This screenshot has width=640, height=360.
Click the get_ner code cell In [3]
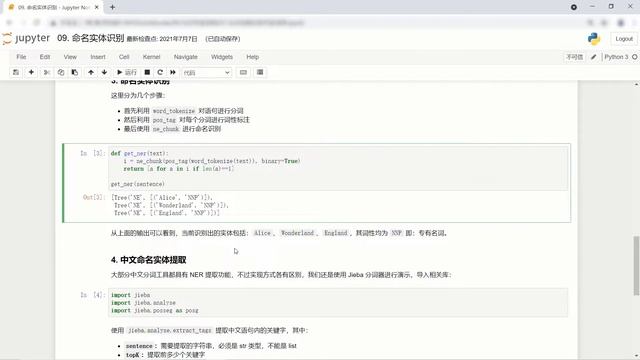coord(338,169)
